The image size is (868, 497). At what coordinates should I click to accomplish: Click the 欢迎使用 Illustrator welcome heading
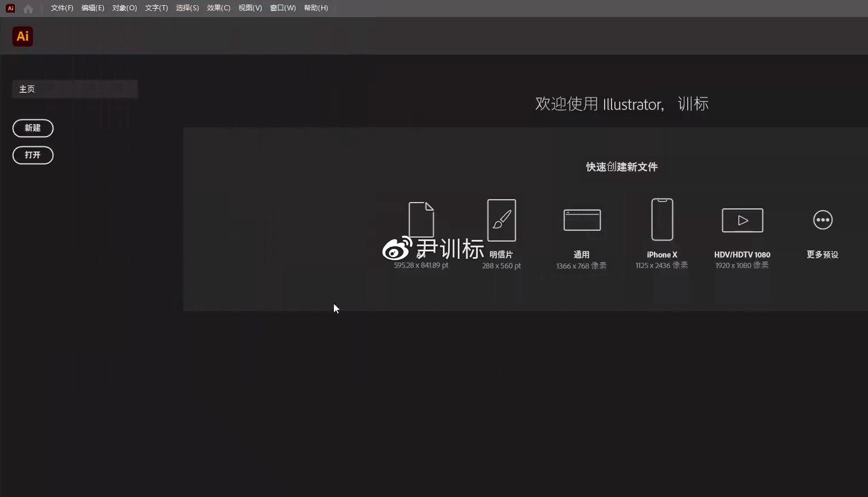(x=622, y=104)
